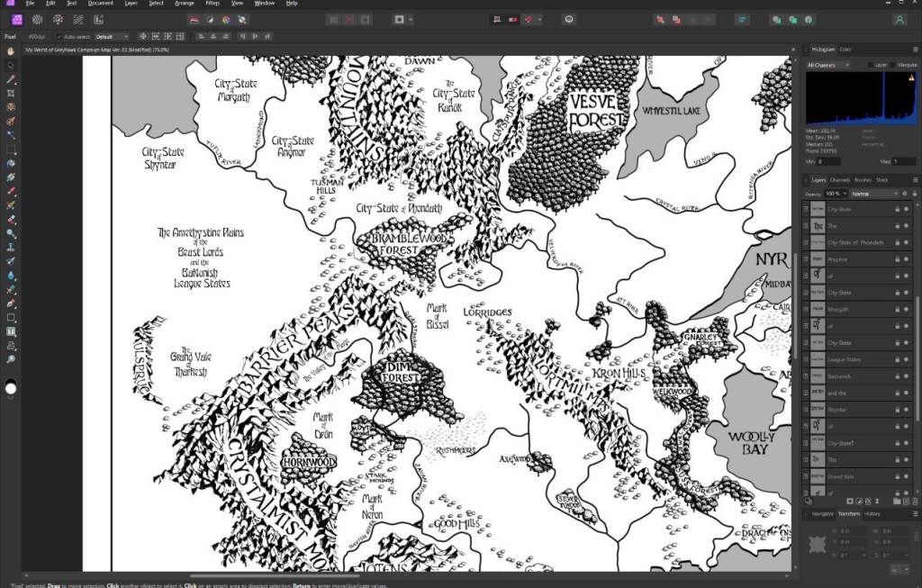Viewport: 922px width, 588px height.
Task: Click the Alignment toolbar icon
Action: pyautogui.click(x=742, y=20)
